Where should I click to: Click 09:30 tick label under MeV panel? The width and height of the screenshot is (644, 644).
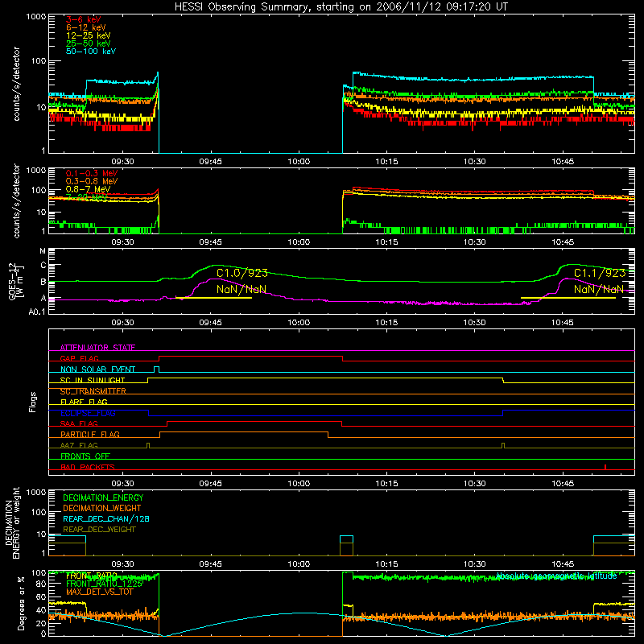point(123,242)
